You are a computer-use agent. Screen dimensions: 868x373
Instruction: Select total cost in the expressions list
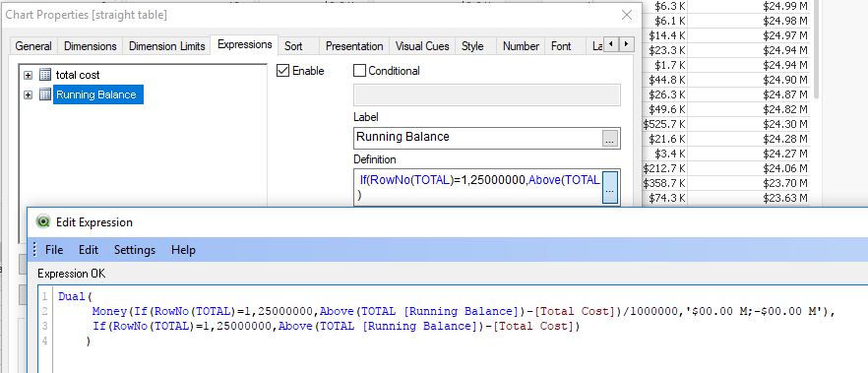78,75
